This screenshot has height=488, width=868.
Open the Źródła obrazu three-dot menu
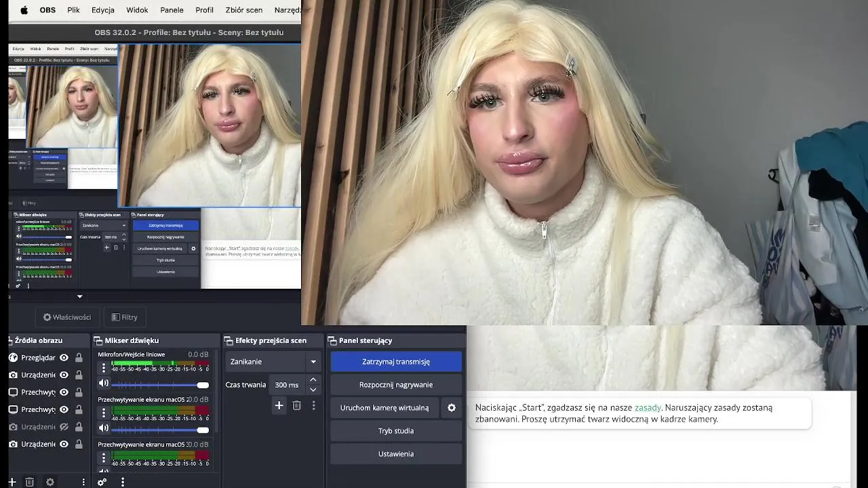pos(83,482)
